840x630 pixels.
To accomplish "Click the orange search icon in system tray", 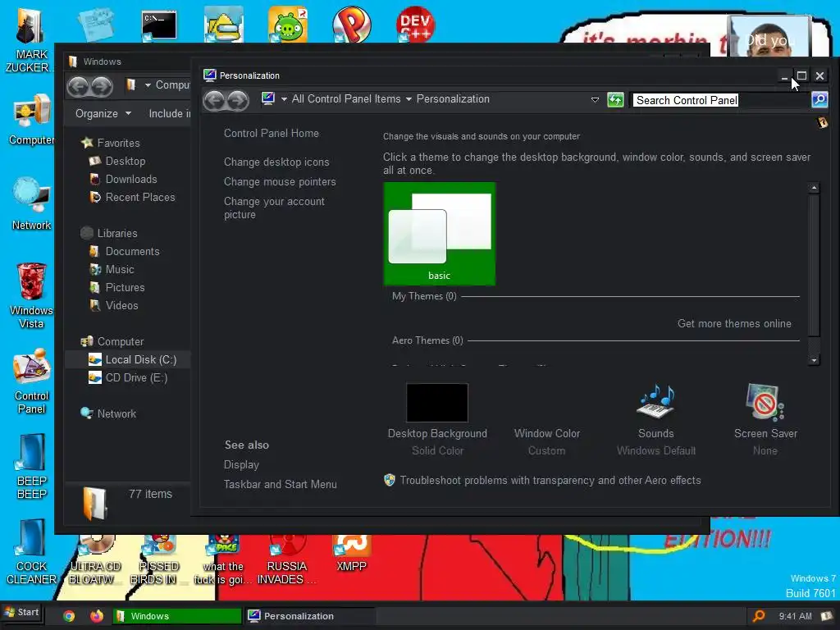I will 759,616.
